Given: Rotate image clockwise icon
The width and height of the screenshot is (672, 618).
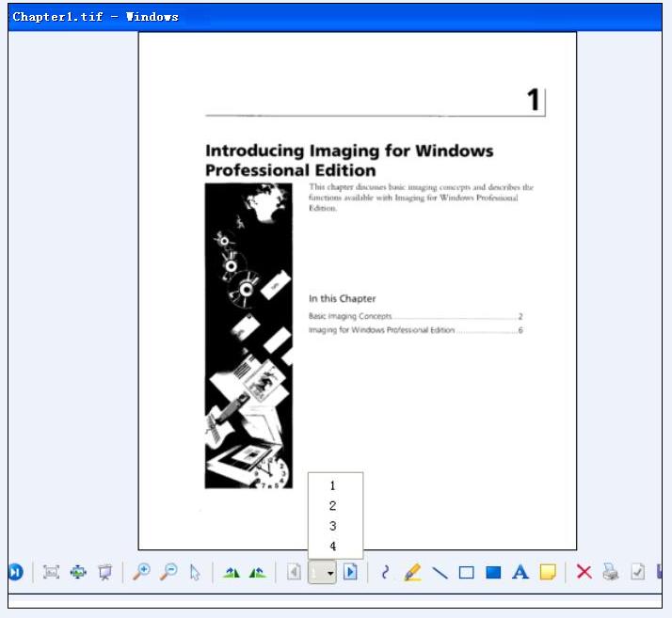Looking at the screenshot, I should pyautogui.click(x=232, y=573).
